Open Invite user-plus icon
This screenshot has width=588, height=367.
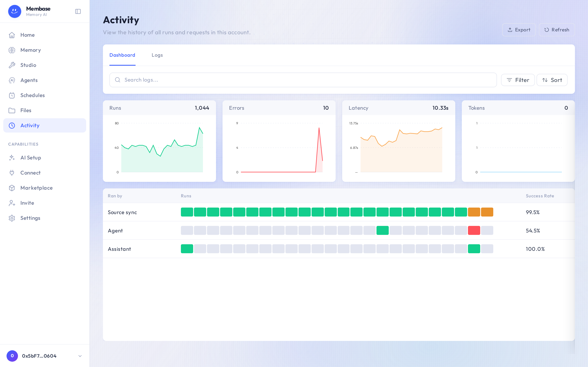(x=12, y=203)
